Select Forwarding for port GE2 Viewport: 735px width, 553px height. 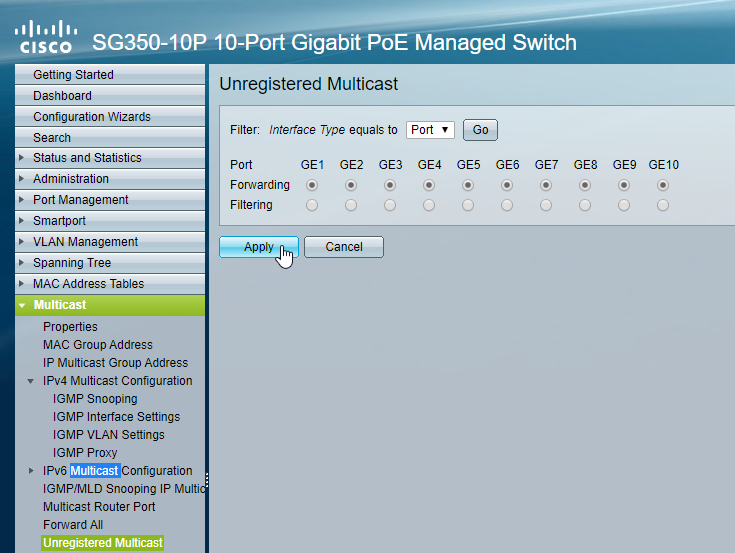(x=351, y=185)
